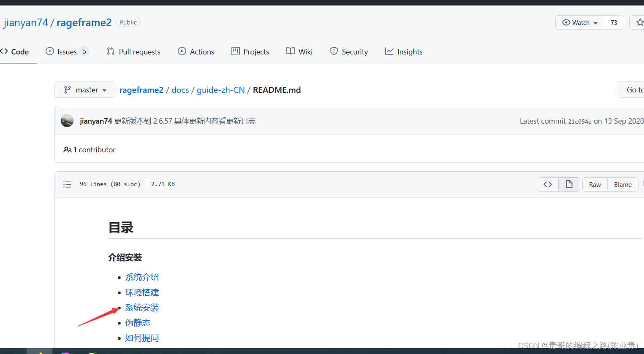View the Projects tab
This screenshot has height=354, width=644.
(x=250, y=51)
